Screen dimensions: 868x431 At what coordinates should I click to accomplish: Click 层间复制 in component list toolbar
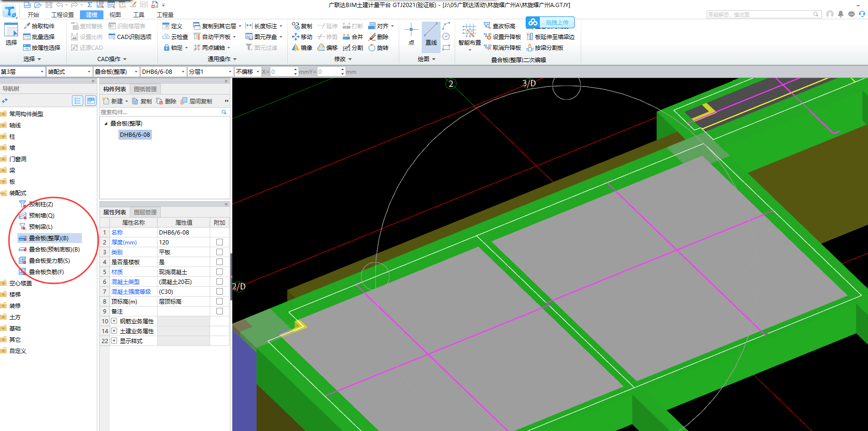(197, 101)
